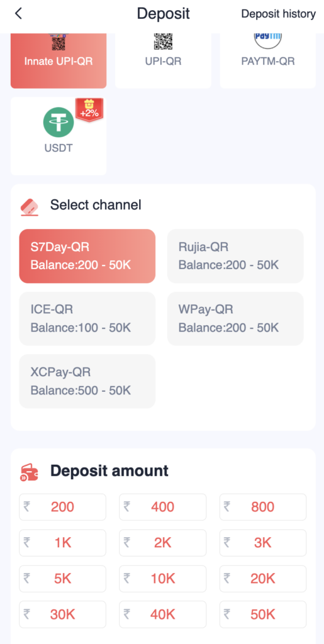The image size is (324, 644).
Task: Select the ICE-QR channel
Action: click(87, 319)
